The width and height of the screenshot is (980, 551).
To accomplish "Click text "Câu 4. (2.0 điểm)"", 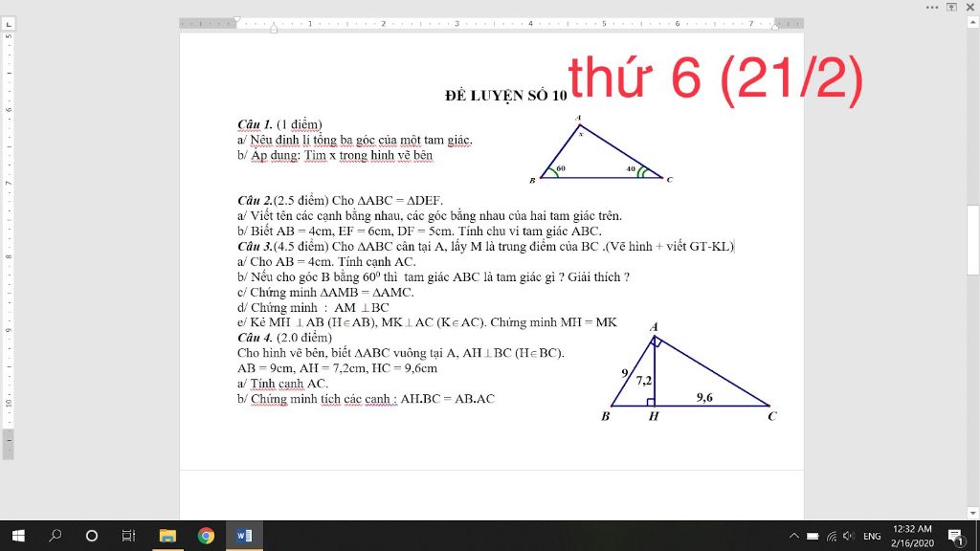I will click(x=284, y=338).
